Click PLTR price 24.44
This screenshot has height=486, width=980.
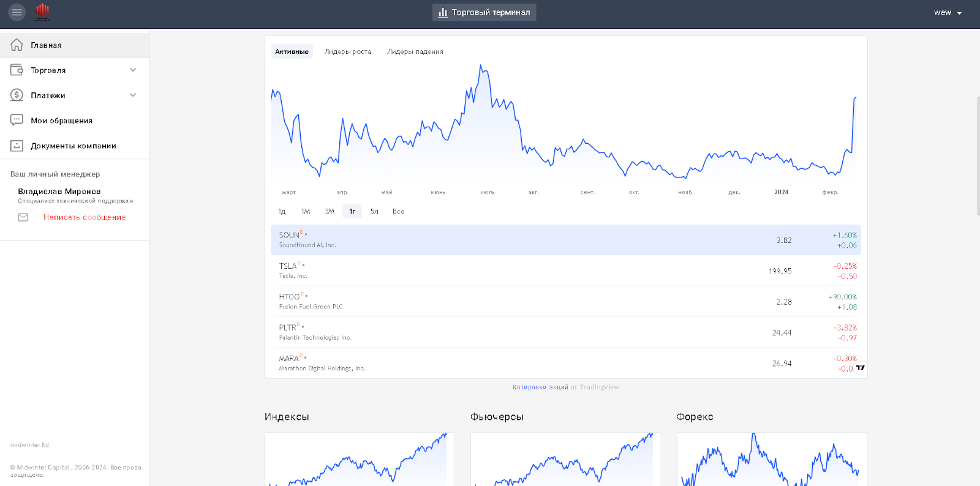782,333
